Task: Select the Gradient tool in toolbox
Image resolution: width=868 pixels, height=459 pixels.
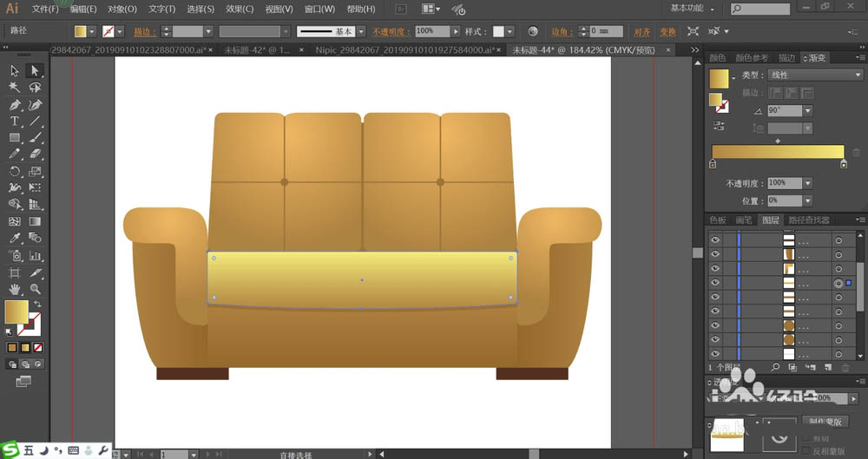Action: point(35,221)
